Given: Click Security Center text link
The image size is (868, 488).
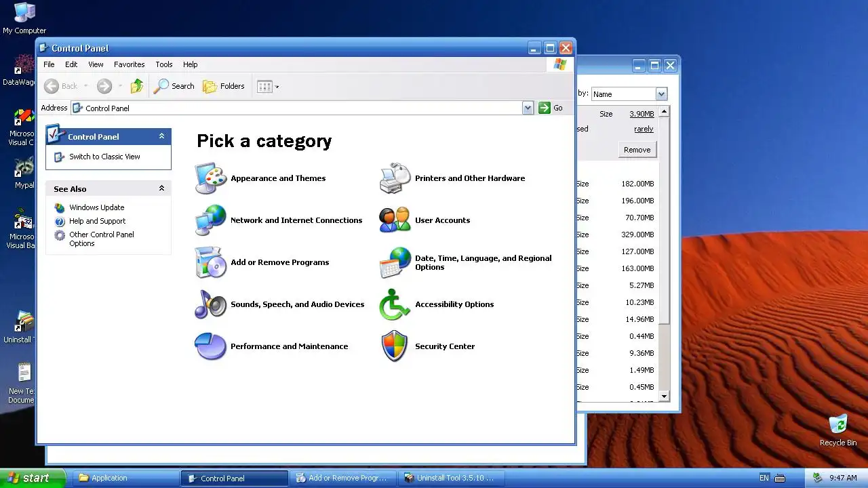Looking at the screenshot, I should (445, 346).
